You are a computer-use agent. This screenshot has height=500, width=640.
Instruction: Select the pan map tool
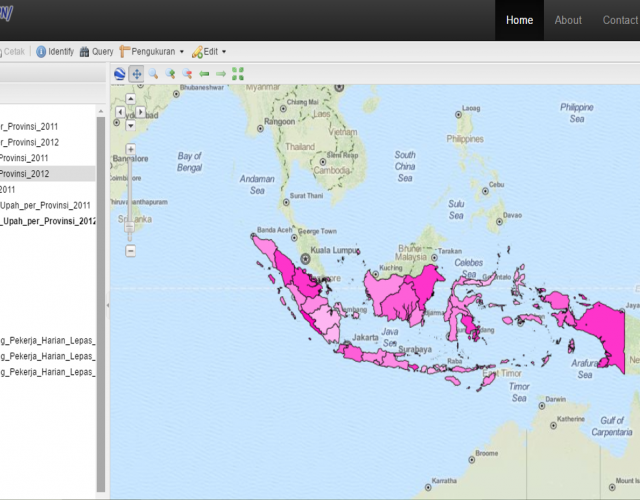click(x=137, y=73)
